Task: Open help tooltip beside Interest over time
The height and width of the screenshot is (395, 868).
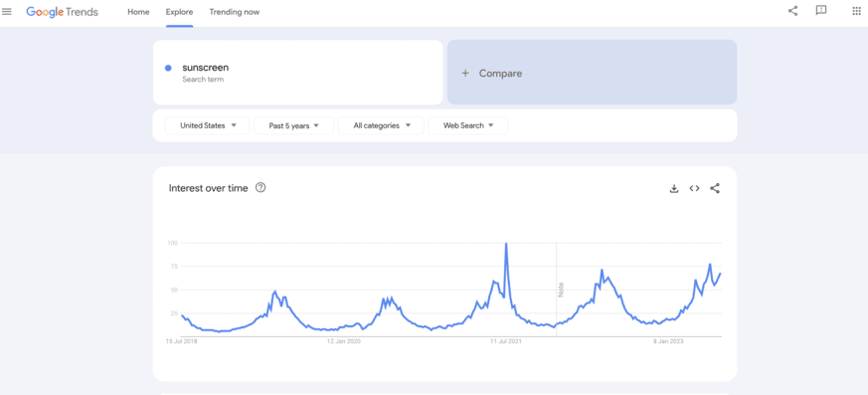Action: pos(260,188)
